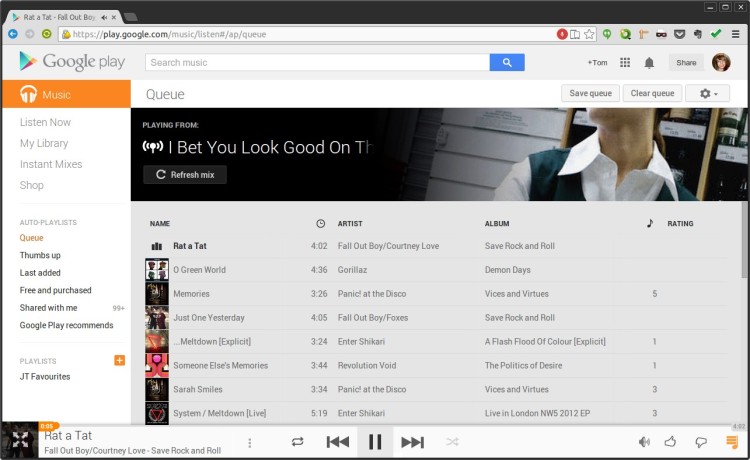Sort by the play count note icon
Screen dimensions: 750x460
(x=650, y=223)
